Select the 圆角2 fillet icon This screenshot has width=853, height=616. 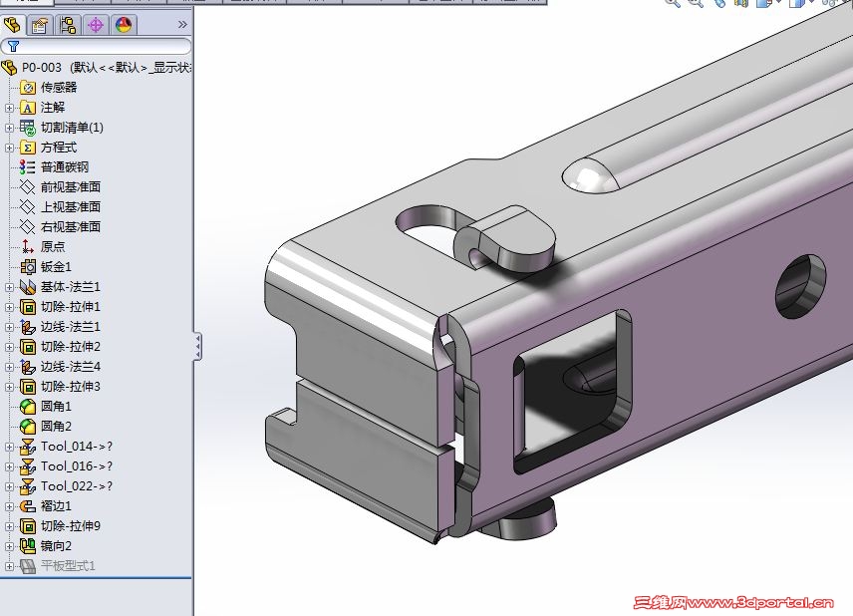pos(28,426)
